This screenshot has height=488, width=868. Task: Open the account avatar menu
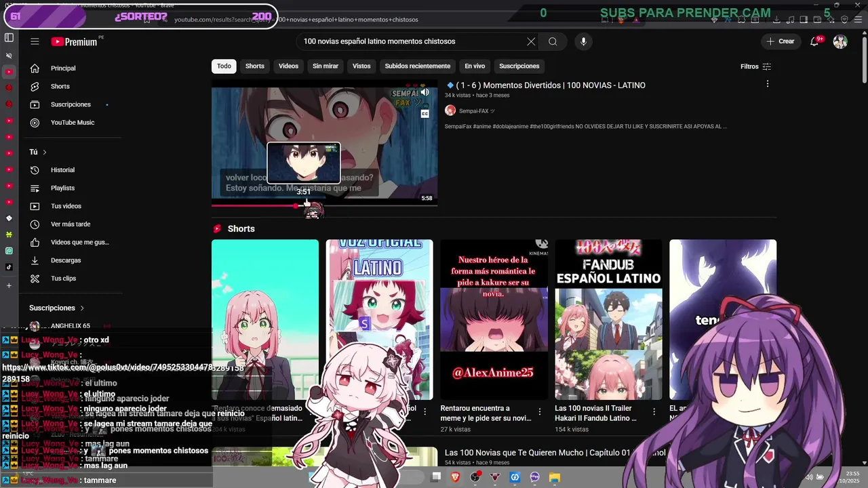click(840, 41)
